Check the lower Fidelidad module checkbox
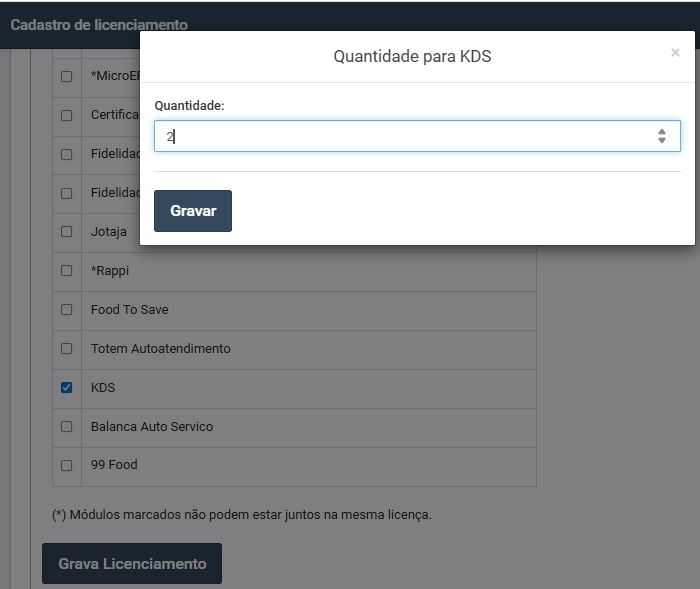Viewport: 700px width, 589px height. coord(67,192)
